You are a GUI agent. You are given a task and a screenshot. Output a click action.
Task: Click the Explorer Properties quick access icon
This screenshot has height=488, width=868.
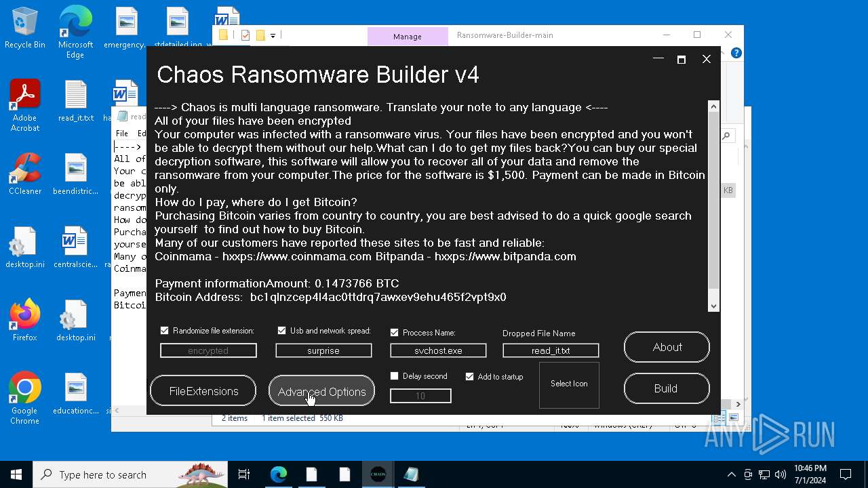point(245,35)
